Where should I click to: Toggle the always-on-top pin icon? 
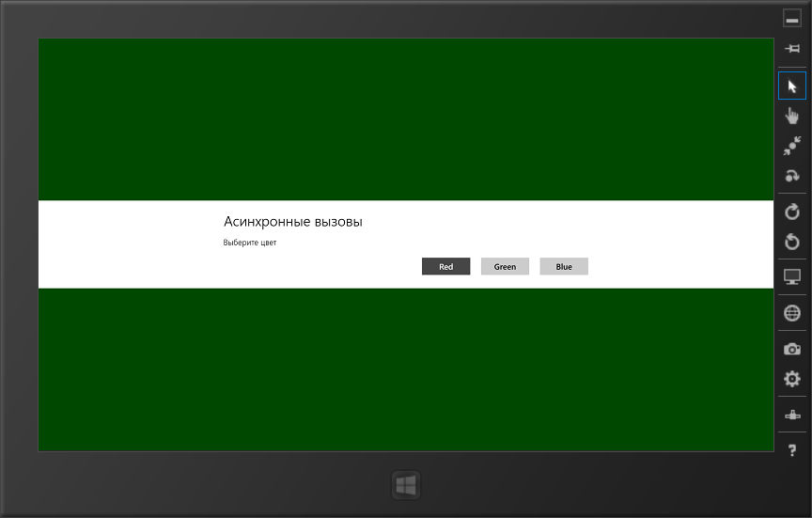click(x=792, y=49)
